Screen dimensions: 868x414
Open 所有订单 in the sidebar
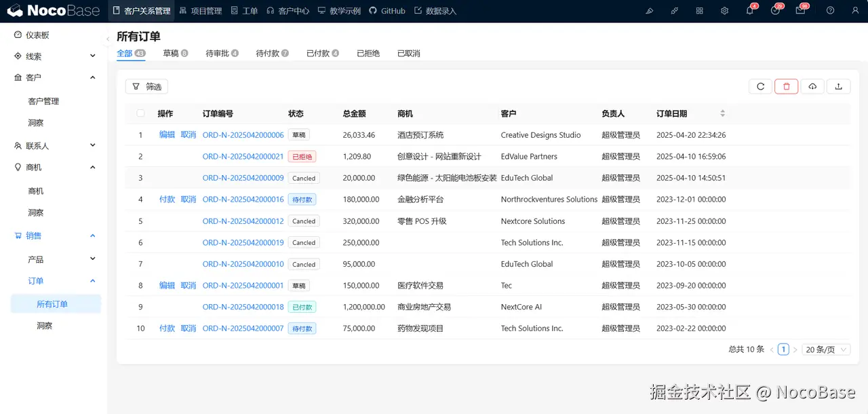tap(56, 304)
